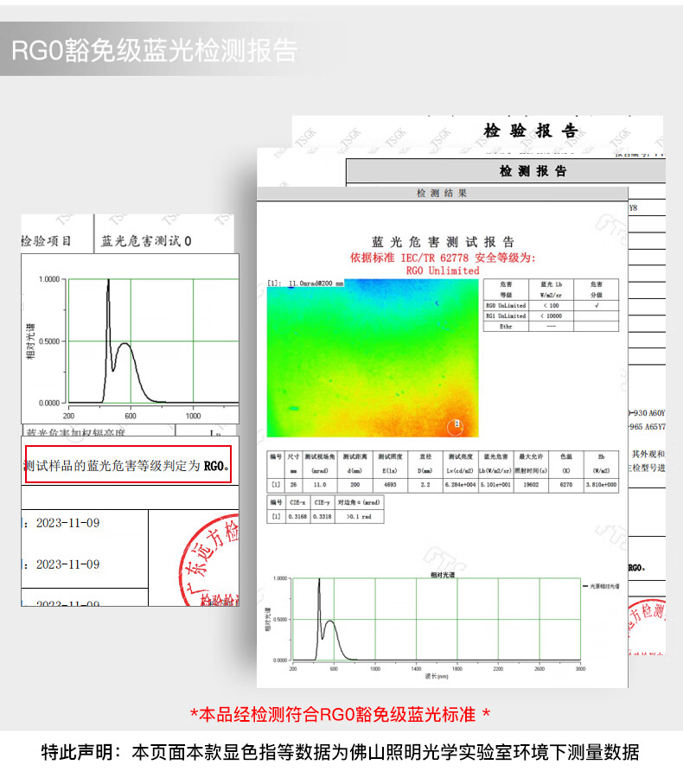
Task: Click the circled marker 1 on the heat map
Action: (456, 426)
